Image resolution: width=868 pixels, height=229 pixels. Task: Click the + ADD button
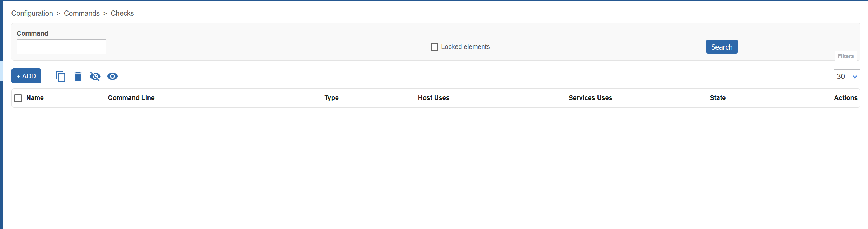click(x=26, y=76)
